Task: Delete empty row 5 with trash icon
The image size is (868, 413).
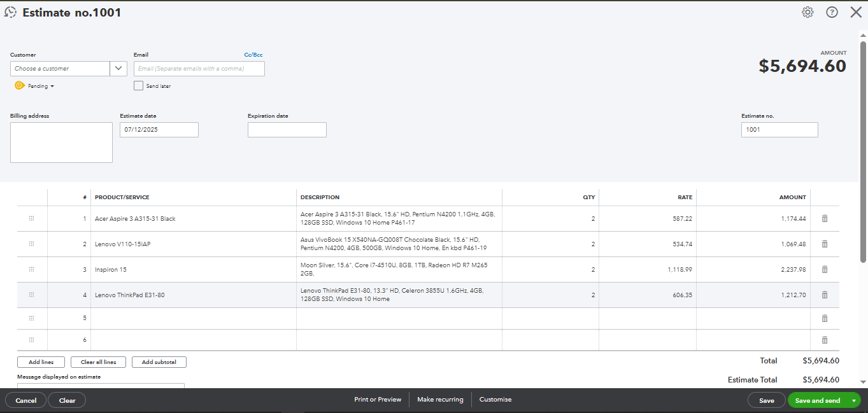Action: [x=825, y=318]
